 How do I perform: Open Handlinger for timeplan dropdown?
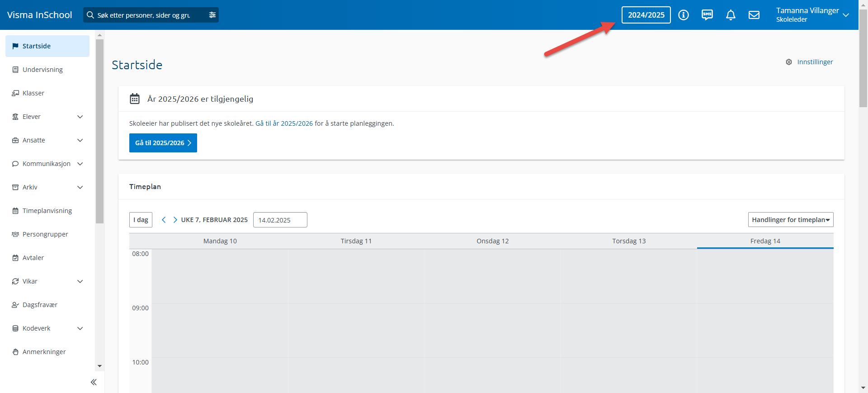[x=790, y=220]
